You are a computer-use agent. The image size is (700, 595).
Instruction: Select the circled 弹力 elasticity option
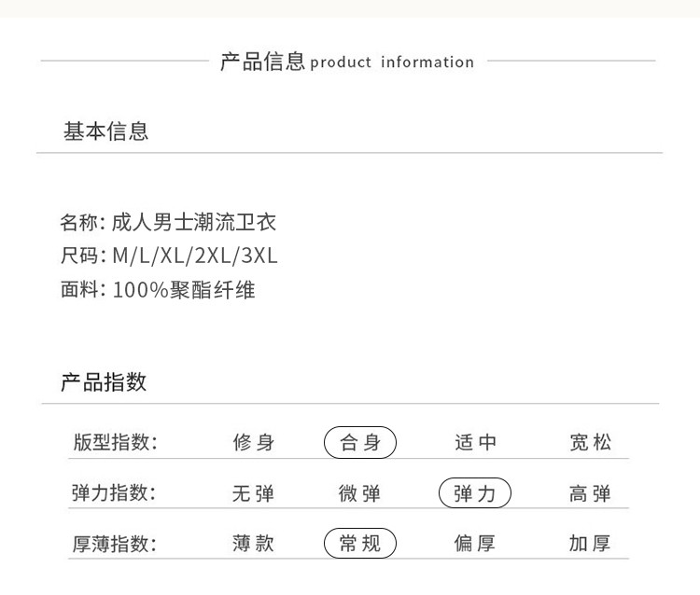pos(475,493)
